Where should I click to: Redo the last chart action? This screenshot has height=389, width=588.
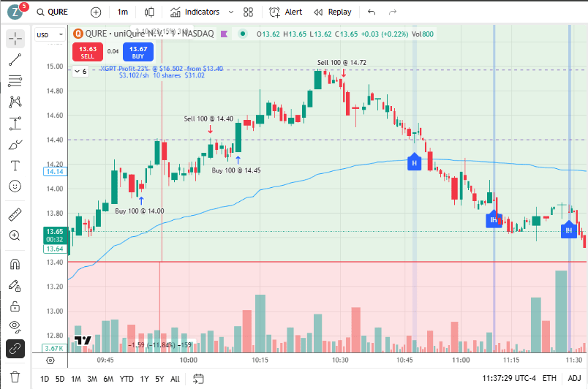pyautogui.click(x=393, y=12)
